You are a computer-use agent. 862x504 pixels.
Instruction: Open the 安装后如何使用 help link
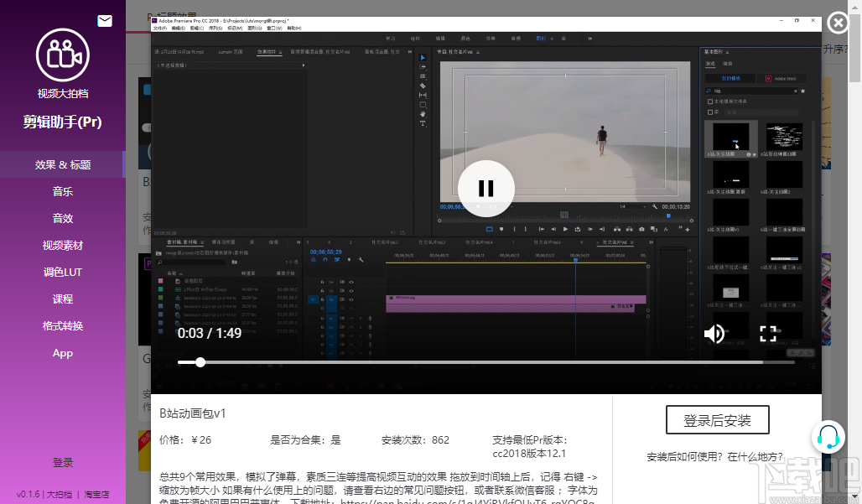[x=715, y=458]
